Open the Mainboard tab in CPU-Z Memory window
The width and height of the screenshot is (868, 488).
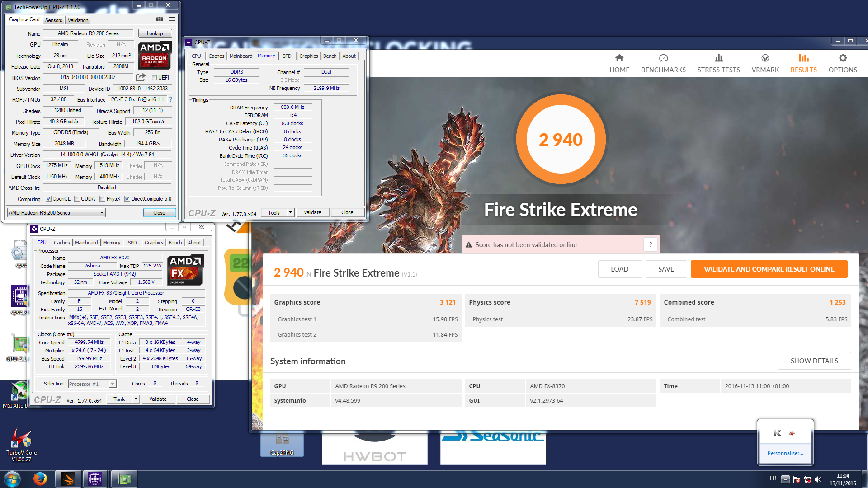(241, 56)
